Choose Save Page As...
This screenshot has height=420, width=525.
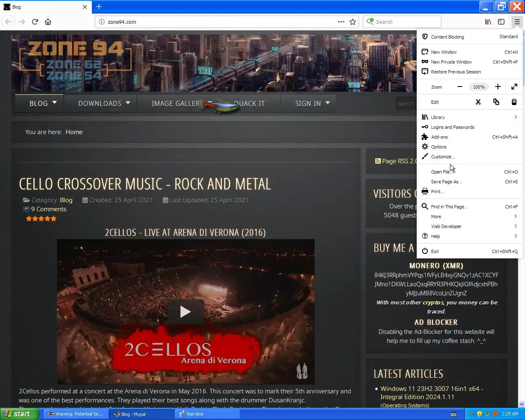pos(470,182)
